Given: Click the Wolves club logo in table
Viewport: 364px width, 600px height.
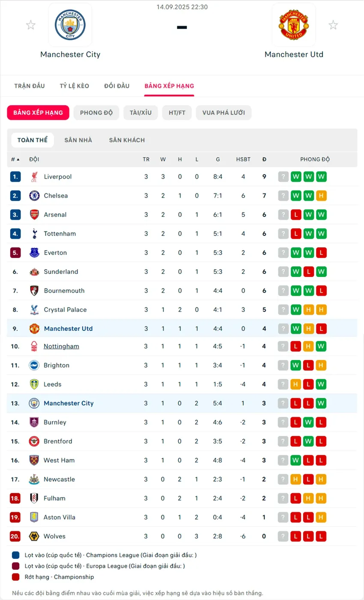Looking at the screenshot, I should [34, 536].
